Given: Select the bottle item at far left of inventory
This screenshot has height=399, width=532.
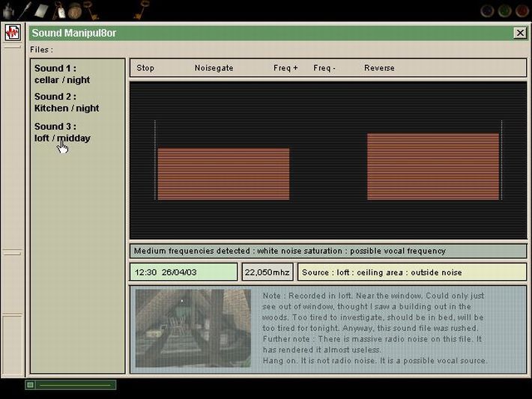Looking at the screenshot, I should pyautogui.click(x=8, y=10).
